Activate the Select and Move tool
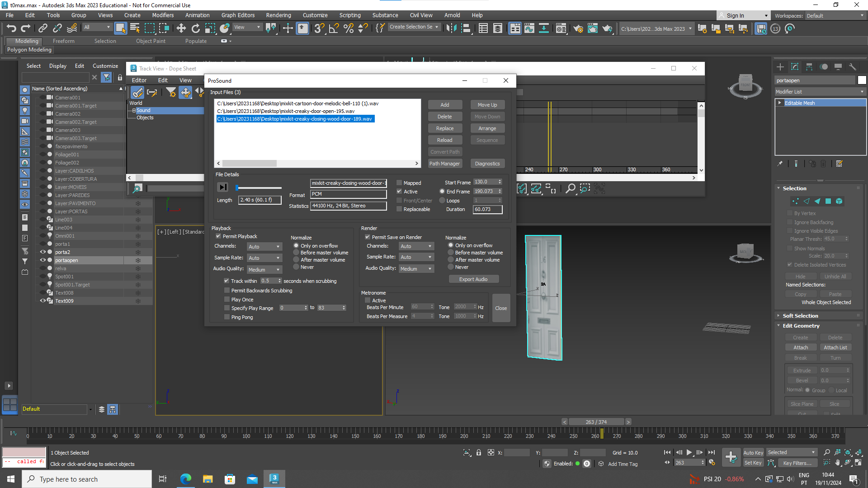868x488 pixels. click(181, 28)
